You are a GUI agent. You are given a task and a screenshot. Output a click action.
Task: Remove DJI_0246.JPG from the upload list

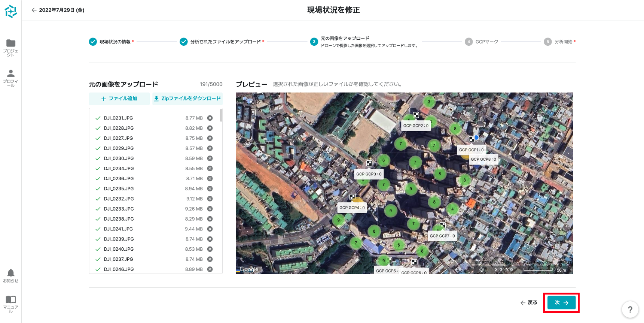[x=210, y=269]
